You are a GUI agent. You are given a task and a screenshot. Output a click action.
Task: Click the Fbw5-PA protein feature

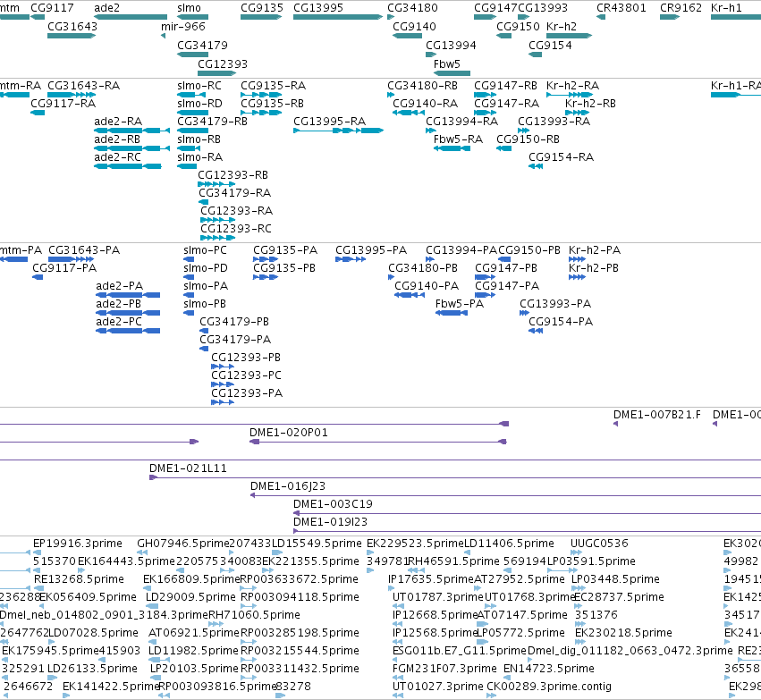pos(452,313)
